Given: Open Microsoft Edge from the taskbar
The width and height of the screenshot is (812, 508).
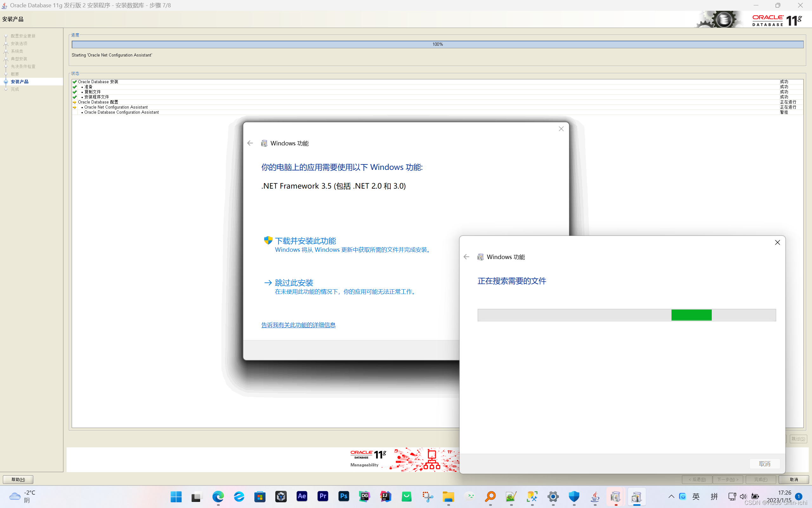Looking at the screenshot, I should pyautogui.click(x=218, y=497).
